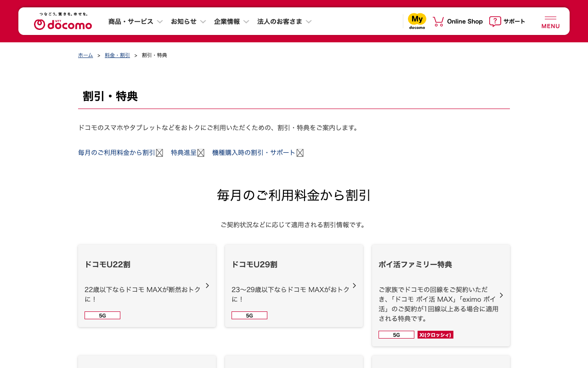Click text 23〜29歳以下ならドコモ MAXがおトクに！
Screen dimensions: 588x368
coord(290,294)
